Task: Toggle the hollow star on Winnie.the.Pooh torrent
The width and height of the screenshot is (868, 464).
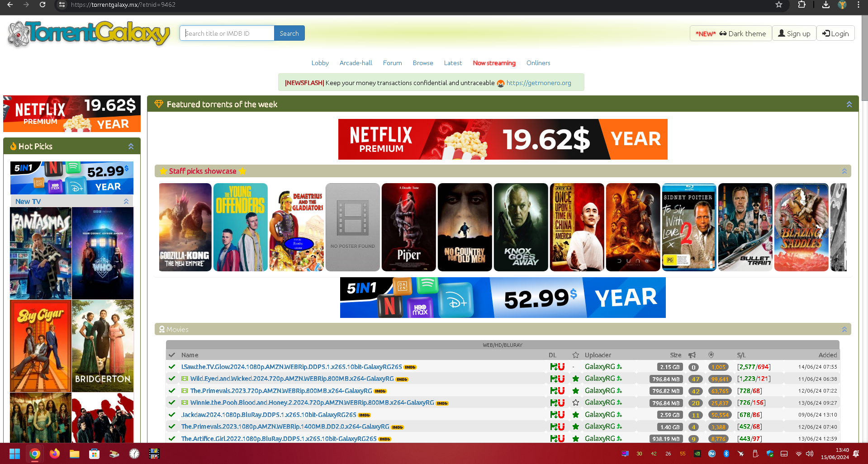Action: pyautogui.click(x=576, y=402)
